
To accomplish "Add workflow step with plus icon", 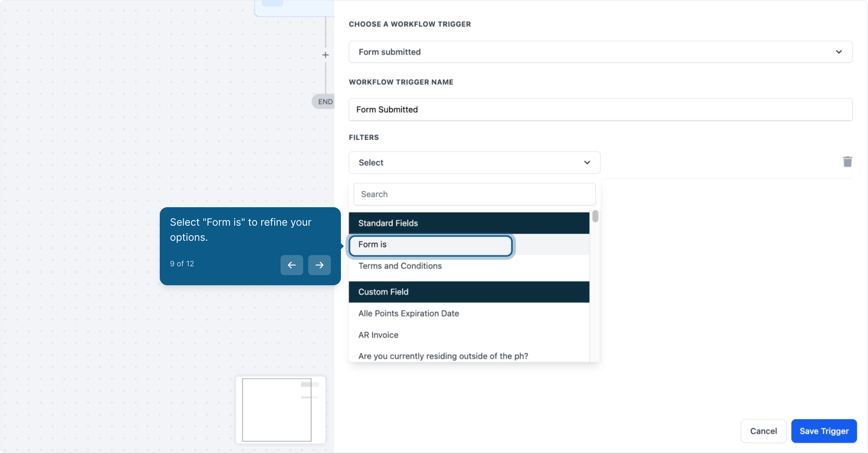I will pos(325,55).
